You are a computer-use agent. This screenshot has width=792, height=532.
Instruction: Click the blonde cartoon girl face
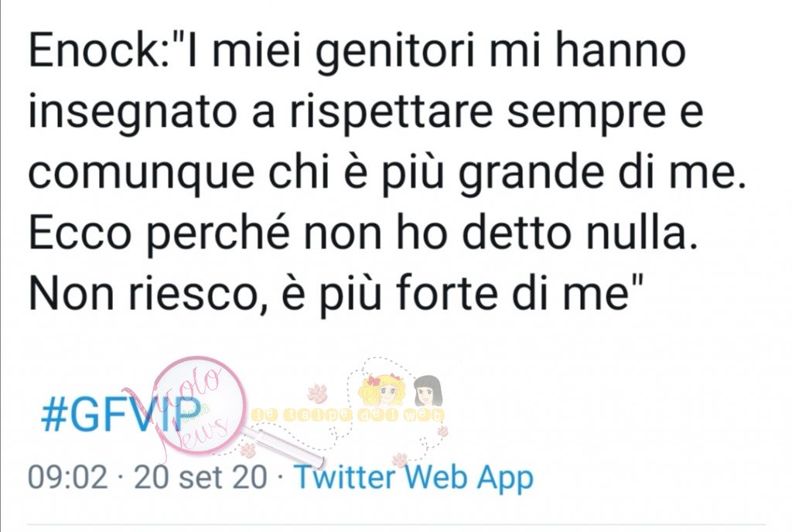(x=381, y=392)
